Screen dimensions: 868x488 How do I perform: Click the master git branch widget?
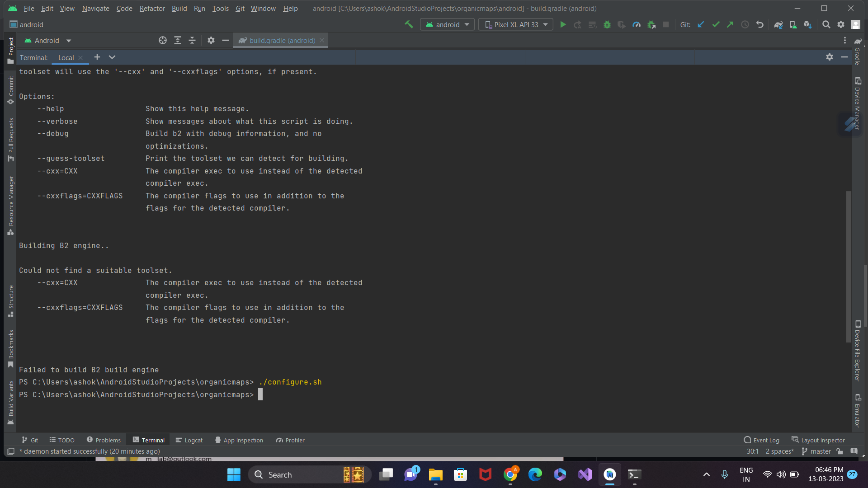pos(816,451)
